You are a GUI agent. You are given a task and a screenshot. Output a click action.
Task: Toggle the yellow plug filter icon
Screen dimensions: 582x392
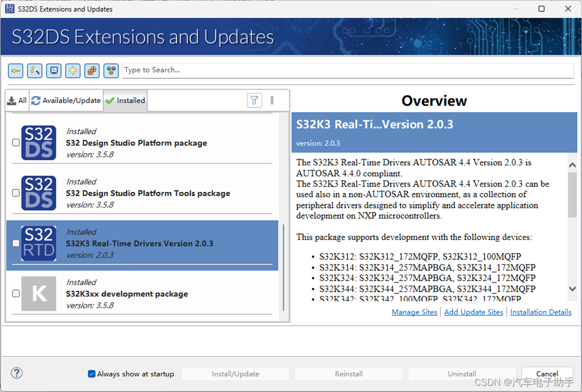click(16, 71)
